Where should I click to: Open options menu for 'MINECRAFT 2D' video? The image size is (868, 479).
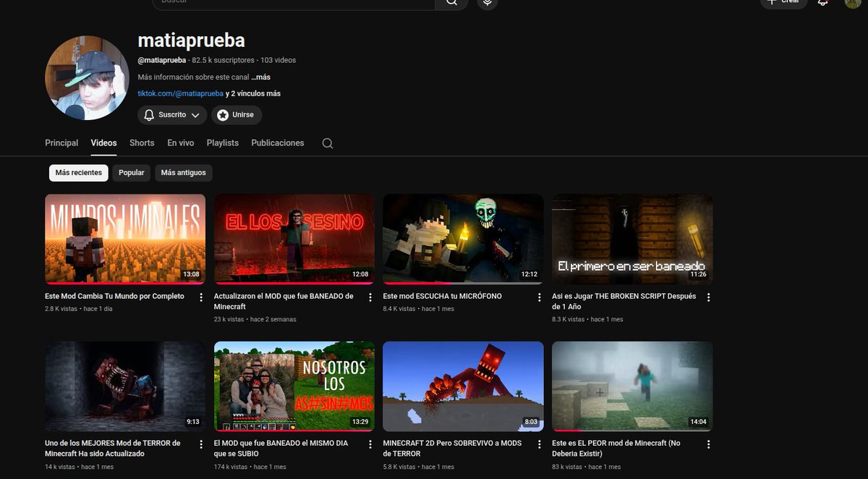[x=539, y=444]
